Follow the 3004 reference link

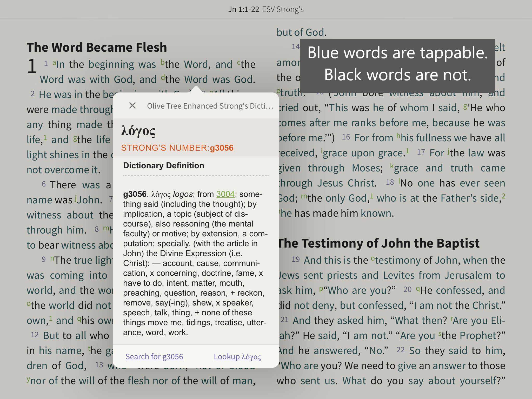point(225,194)
